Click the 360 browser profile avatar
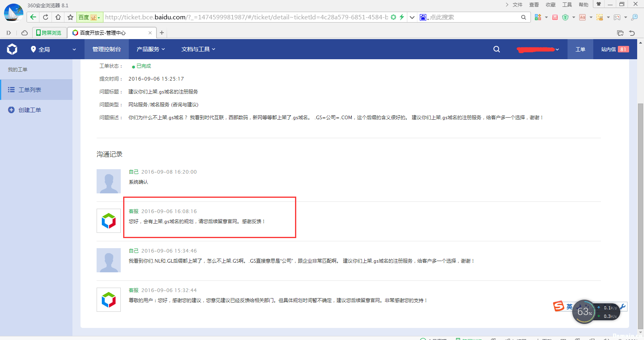Viewport: 644px width, 340px height. [13, 12]
